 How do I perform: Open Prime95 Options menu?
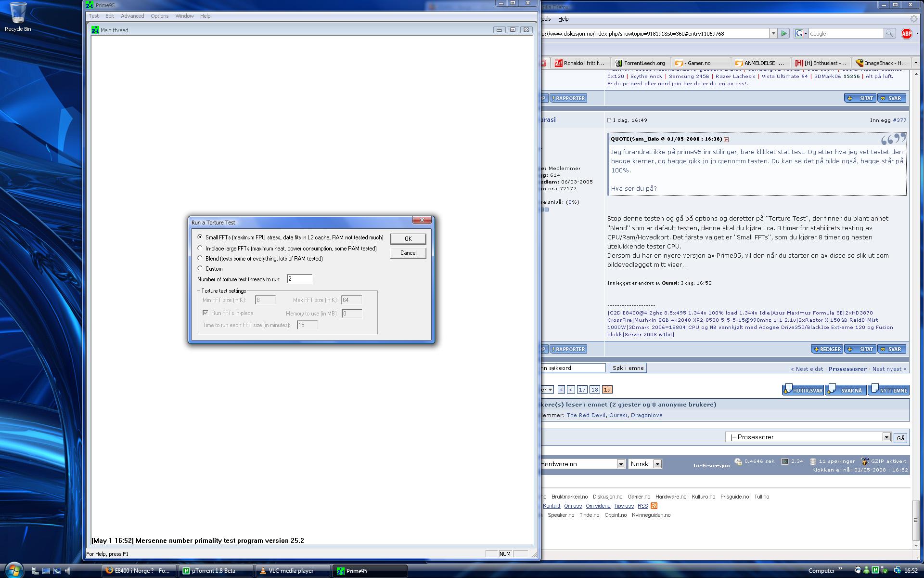point(159,16)
